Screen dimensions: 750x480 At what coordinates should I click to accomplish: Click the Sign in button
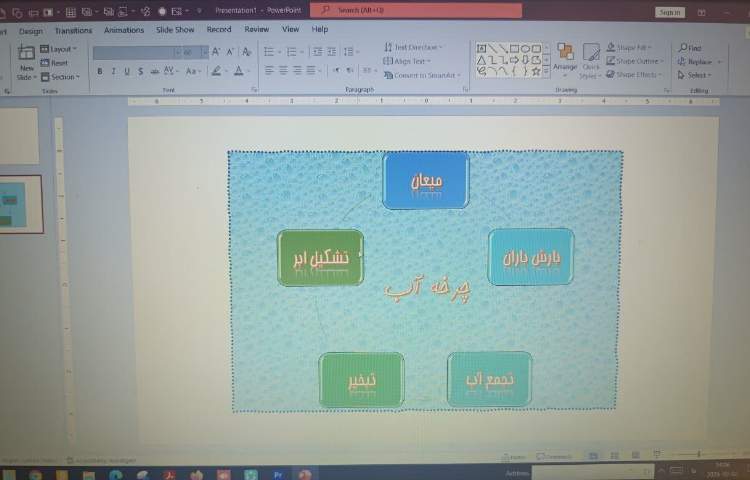[670, 12]
